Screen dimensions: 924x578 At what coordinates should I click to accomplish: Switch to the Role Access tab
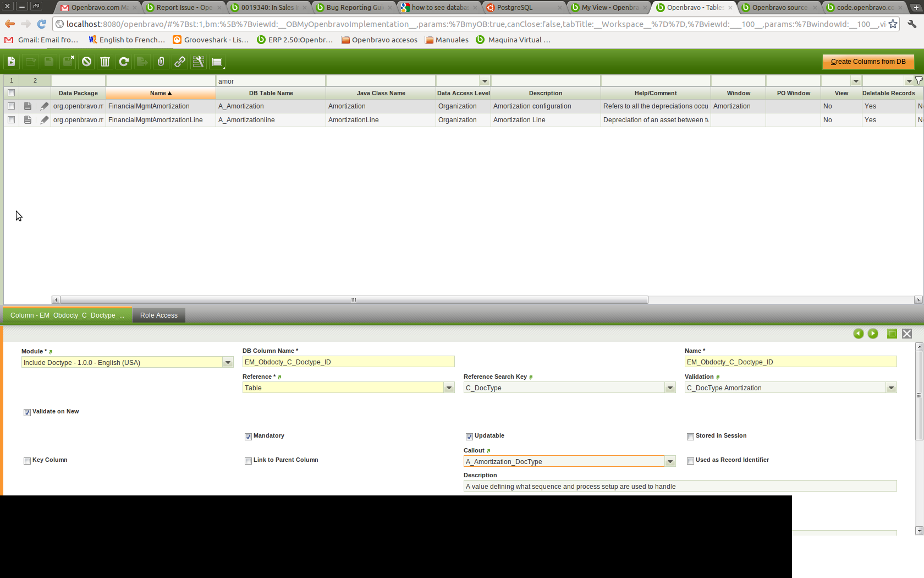point(158,315)
